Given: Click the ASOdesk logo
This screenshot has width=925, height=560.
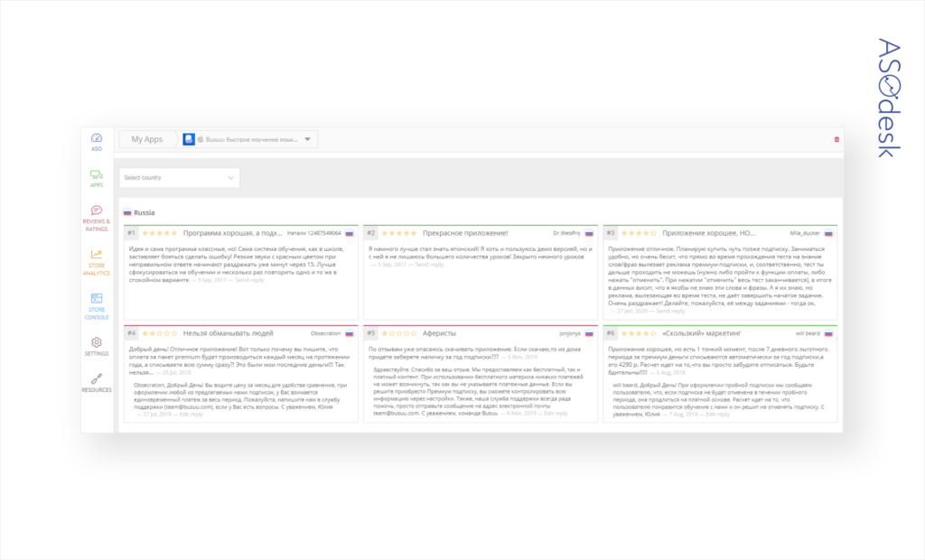Looking at the screenshot, I should [x=889, y=98].
